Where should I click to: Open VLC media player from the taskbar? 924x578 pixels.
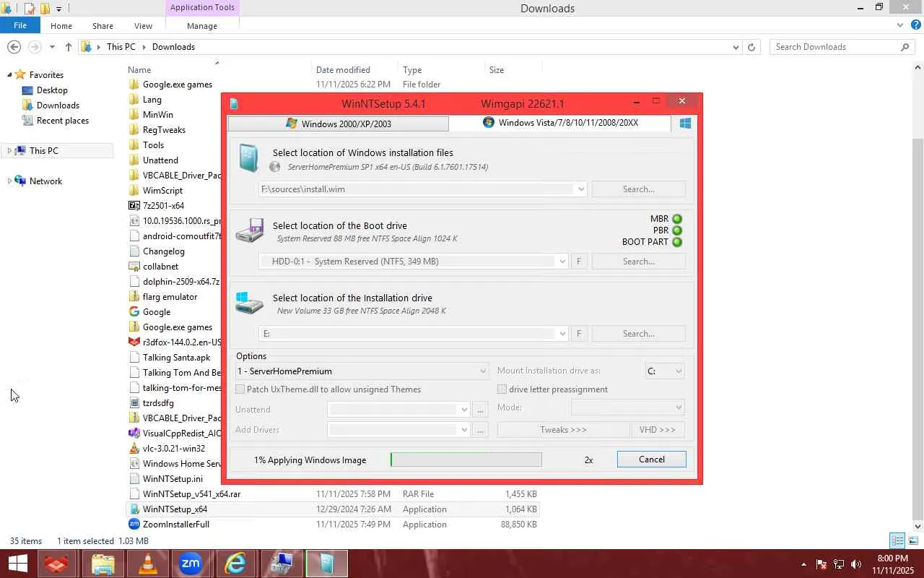[147, 564]
